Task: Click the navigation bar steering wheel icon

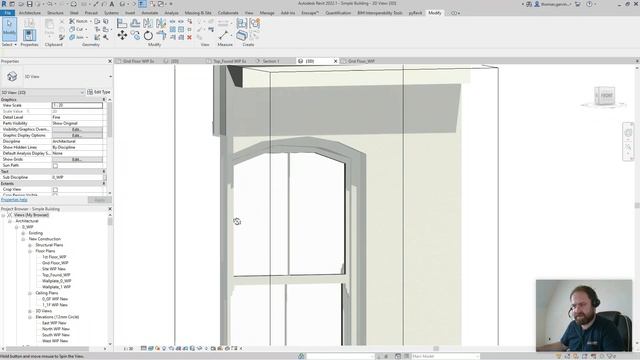Action: click(x=628, y=133)
